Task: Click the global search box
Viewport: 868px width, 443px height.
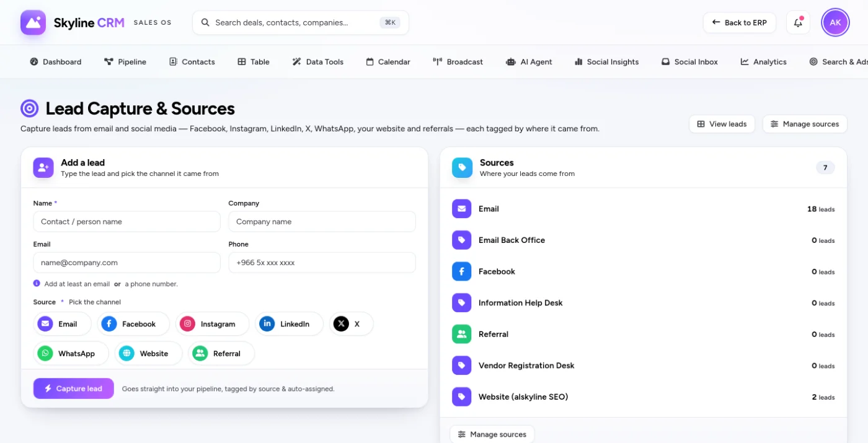Action: tap(301, 22)
